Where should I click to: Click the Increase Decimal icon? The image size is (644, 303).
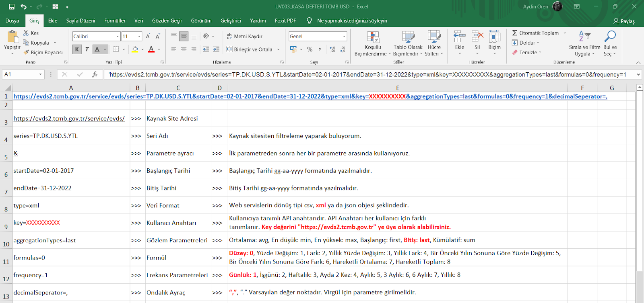(332, 49)
